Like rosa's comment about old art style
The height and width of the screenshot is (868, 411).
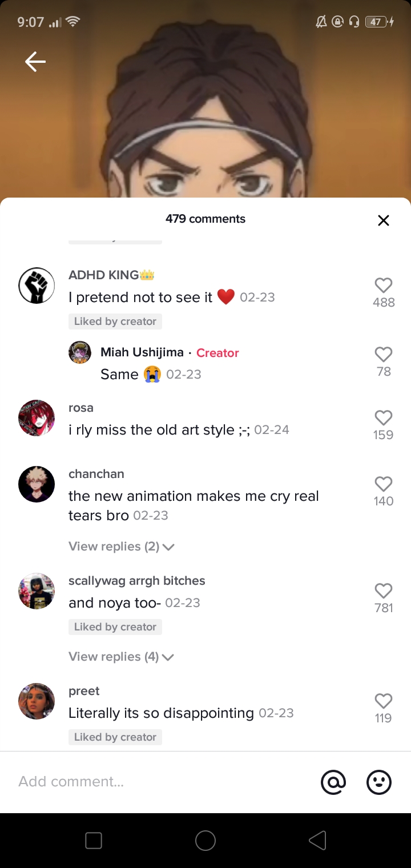tap(384, 418)
